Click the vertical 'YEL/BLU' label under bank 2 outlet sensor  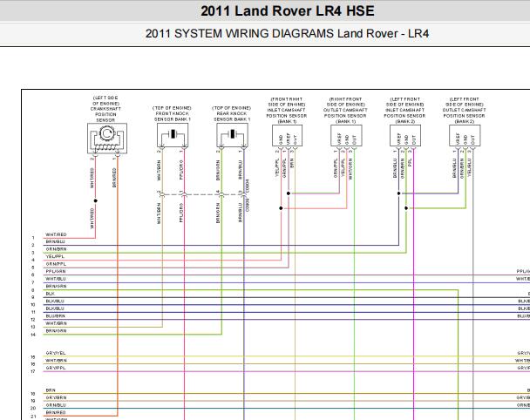click(x=469, y=168)
